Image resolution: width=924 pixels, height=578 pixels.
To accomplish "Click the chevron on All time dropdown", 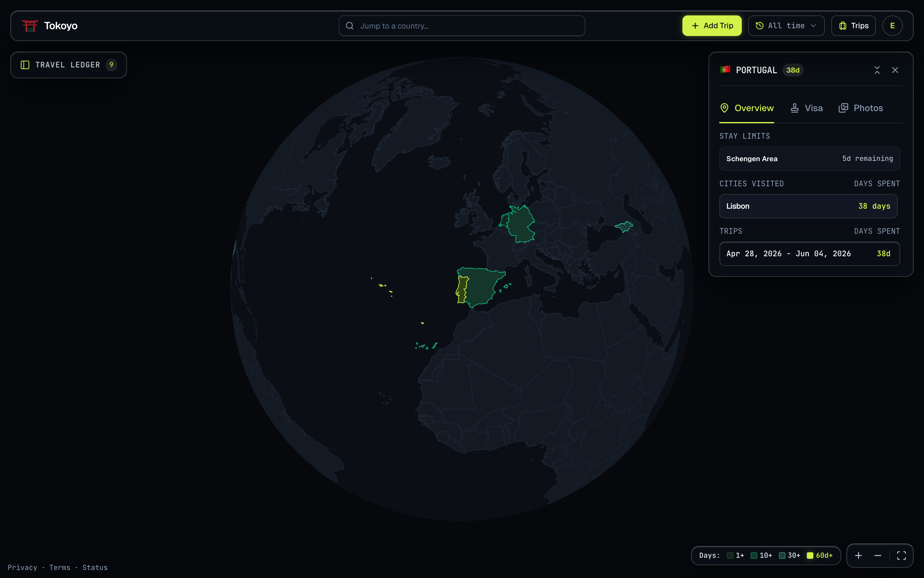I will click(813, 26).
